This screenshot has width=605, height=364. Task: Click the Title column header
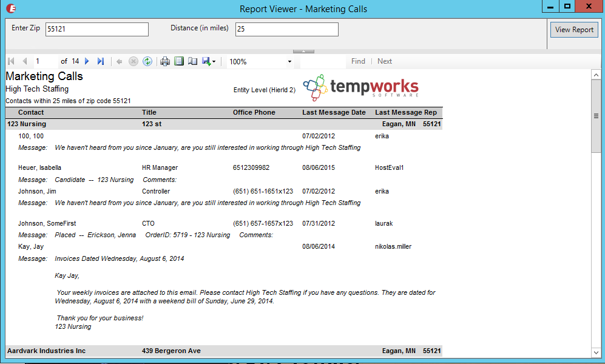coord(149,112)
